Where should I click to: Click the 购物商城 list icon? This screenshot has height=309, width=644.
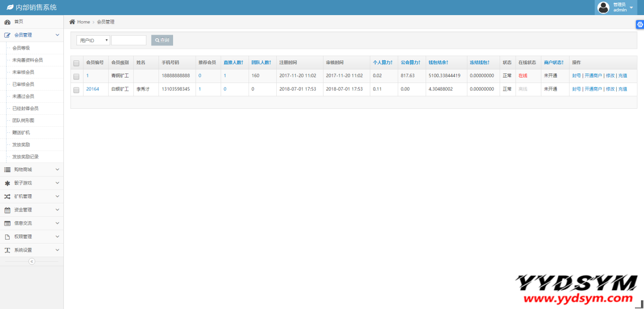7,170
